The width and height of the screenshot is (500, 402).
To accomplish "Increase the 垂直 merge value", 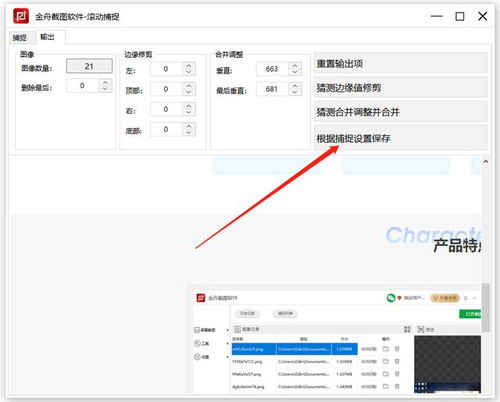I will (x=295, y=66).
